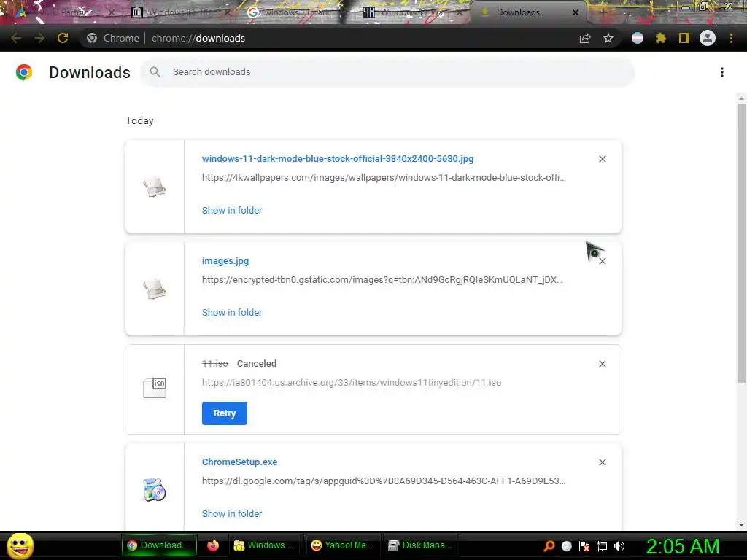The image size is (747, 560).
Task: Click the round smiley tray icon
Action: click(567, 546)
